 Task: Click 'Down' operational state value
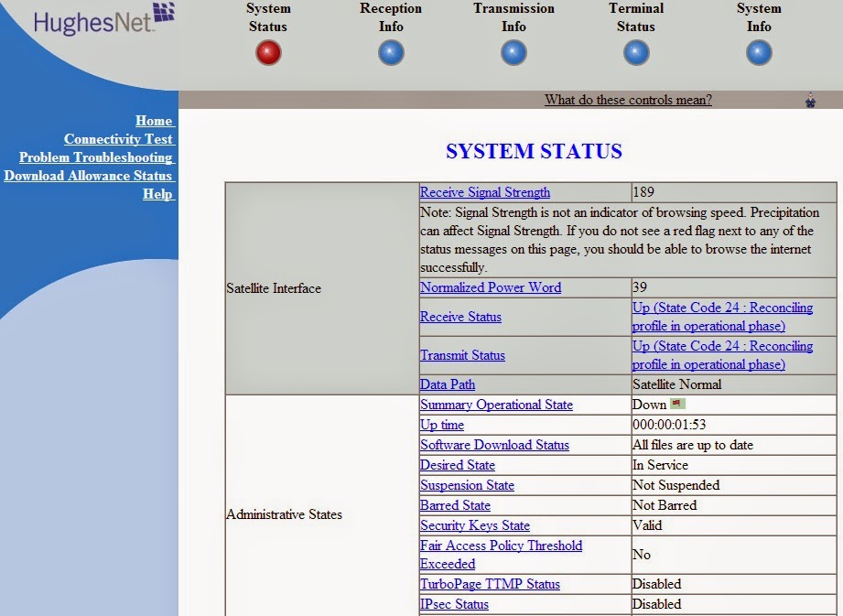[650, 405]
